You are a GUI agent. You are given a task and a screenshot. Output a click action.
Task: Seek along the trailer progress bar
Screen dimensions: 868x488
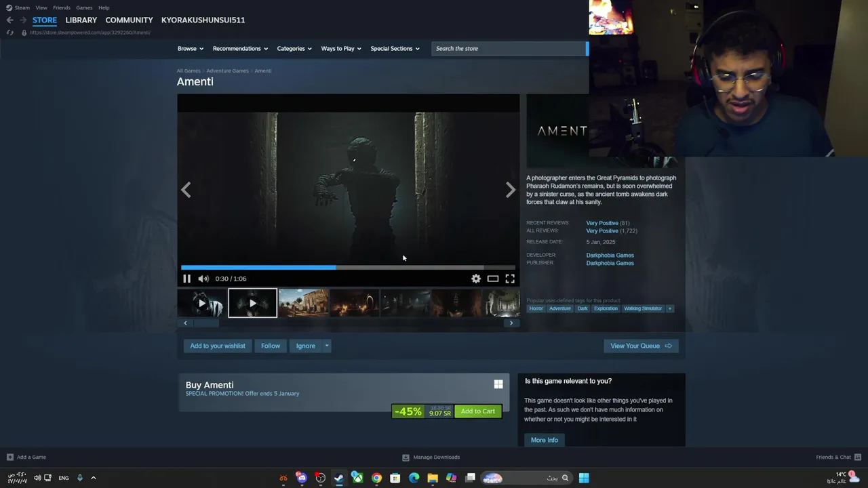click(348, 267)
